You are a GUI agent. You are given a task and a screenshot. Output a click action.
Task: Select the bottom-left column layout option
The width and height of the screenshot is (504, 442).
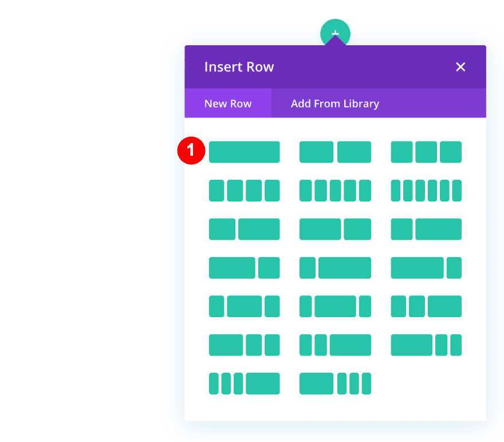tap(245, 384)
